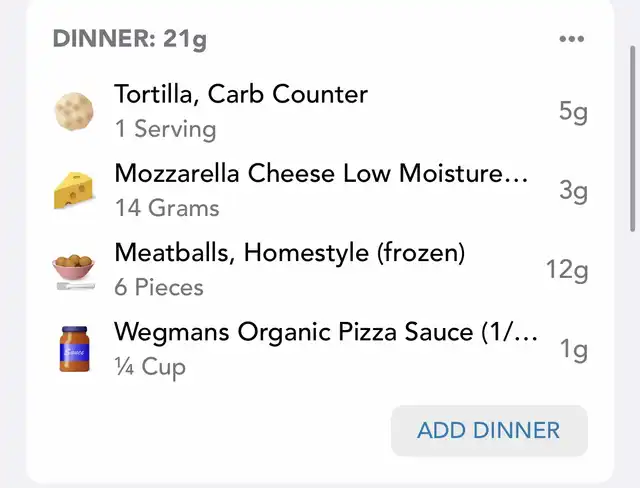Screen dimensions: 640x488
Task: Select the DINNER: 21g header
Action: pyautogui.click(x=130, y=39)
